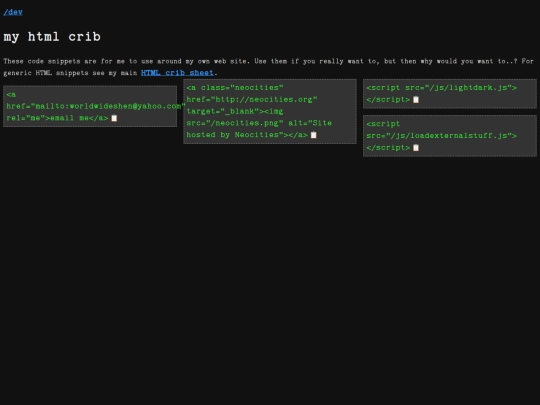This screenshot has height=405, width=540.
Task: Click the target="_blank"><img code line
Action: (x=235, y=111)
